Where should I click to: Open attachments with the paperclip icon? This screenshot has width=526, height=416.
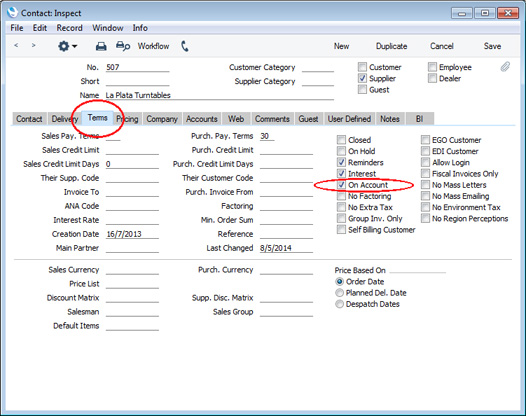[505, 67]
